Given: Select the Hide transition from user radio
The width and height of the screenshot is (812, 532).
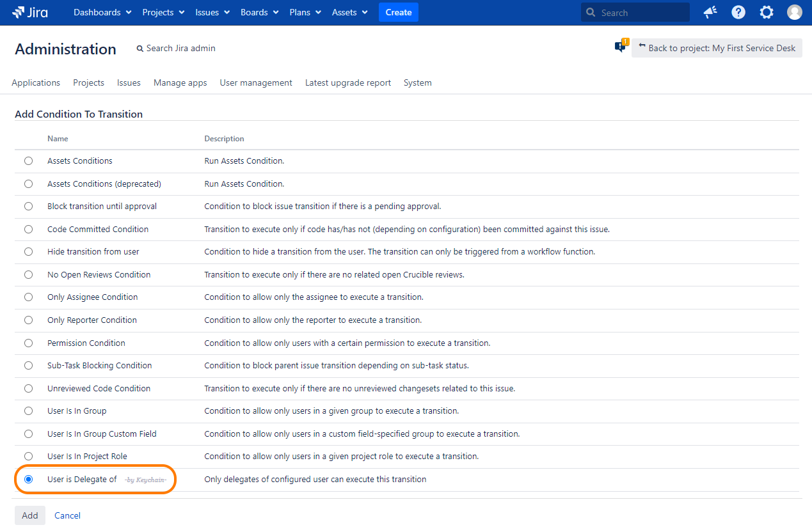Looking at the screenshot, I should pos(28,252).
